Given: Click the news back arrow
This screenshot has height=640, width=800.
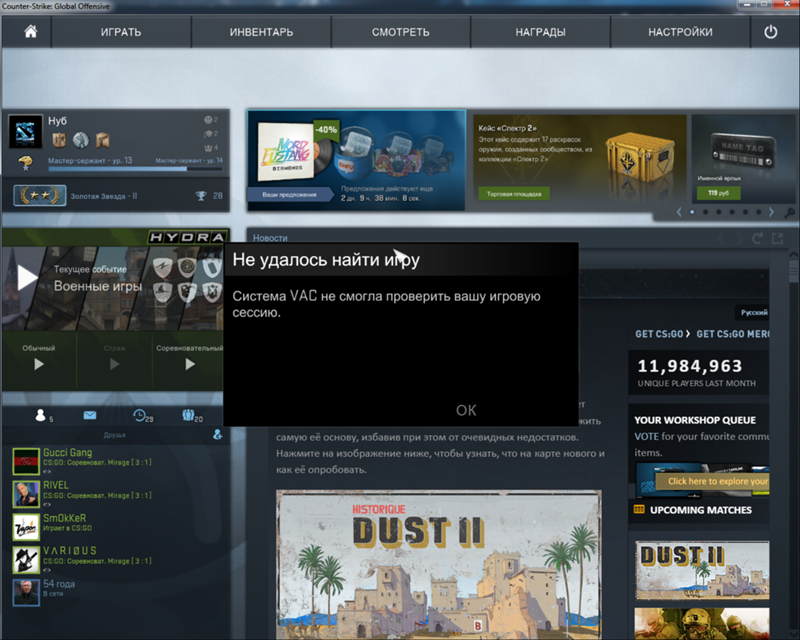Looking at the screenshot, I should [721, 238].
